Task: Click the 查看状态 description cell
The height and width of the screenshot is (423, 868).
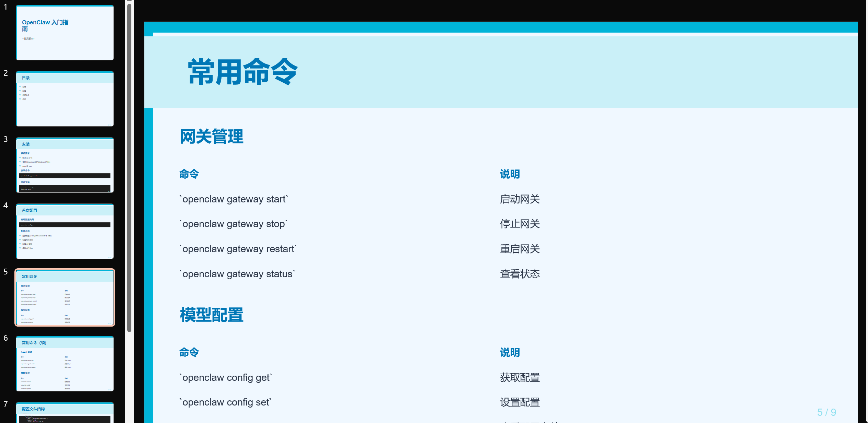Action: pos(520,274)
